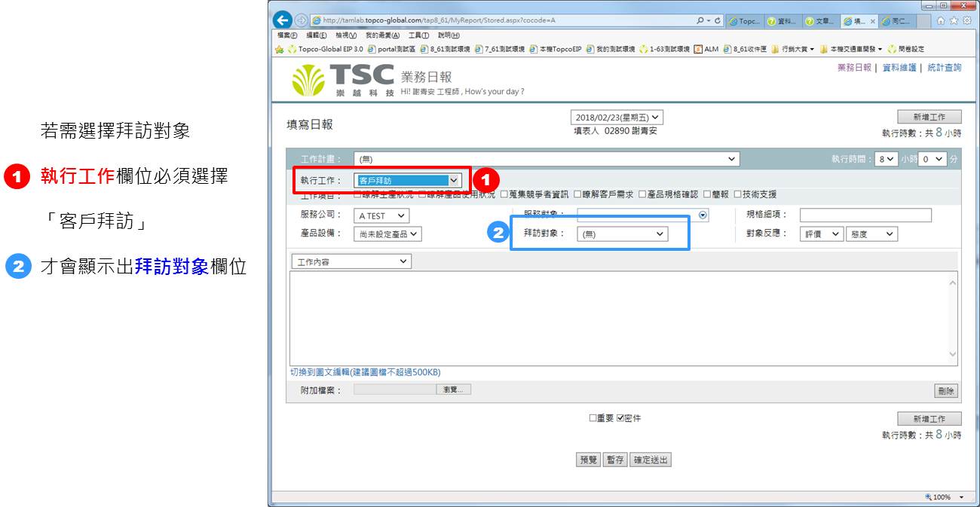
Task: Open the 工具(T) menu in menu bar
Action: point(418,35)
